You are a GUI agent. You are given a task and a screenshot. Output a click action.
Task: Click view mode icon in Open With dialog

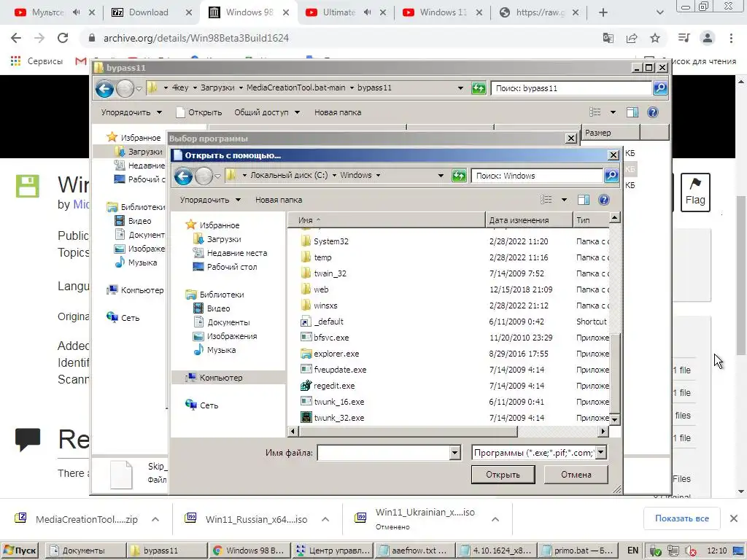(546, 200)
